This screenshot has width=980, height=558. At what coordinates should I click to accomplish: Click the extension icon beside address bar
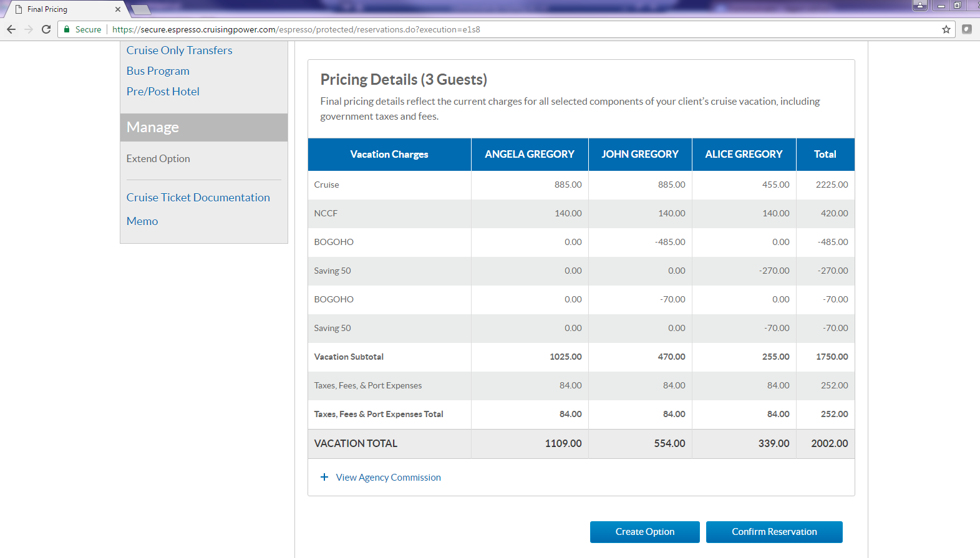tap(967, 29)
